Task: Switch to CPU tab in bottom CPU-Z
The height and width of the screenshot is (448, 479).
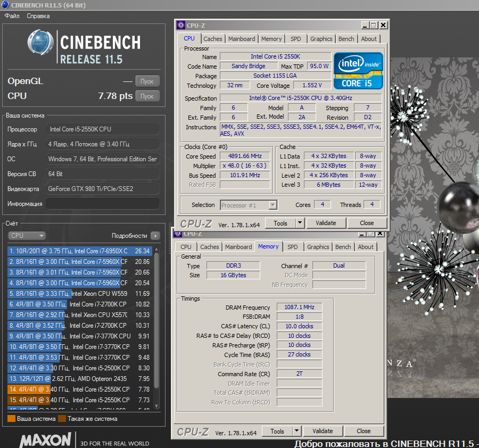Action: pos(186,247)
